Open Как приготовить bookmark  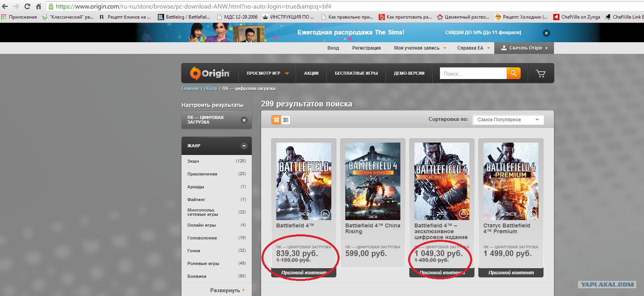(405, 17)
